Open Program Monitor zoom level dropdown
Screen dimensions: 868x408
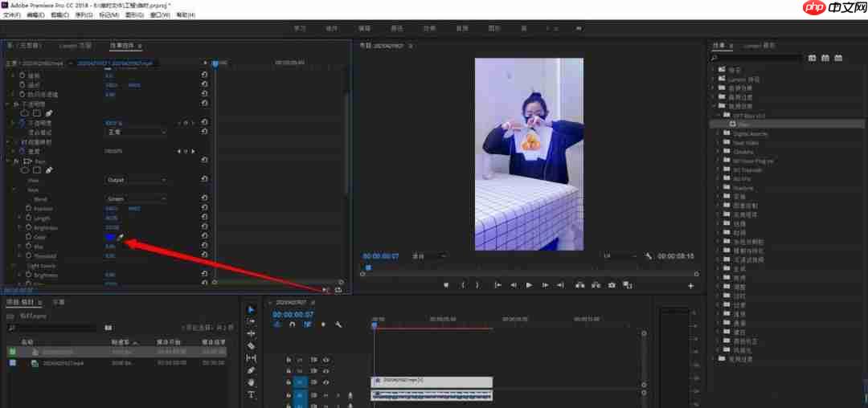430,256
